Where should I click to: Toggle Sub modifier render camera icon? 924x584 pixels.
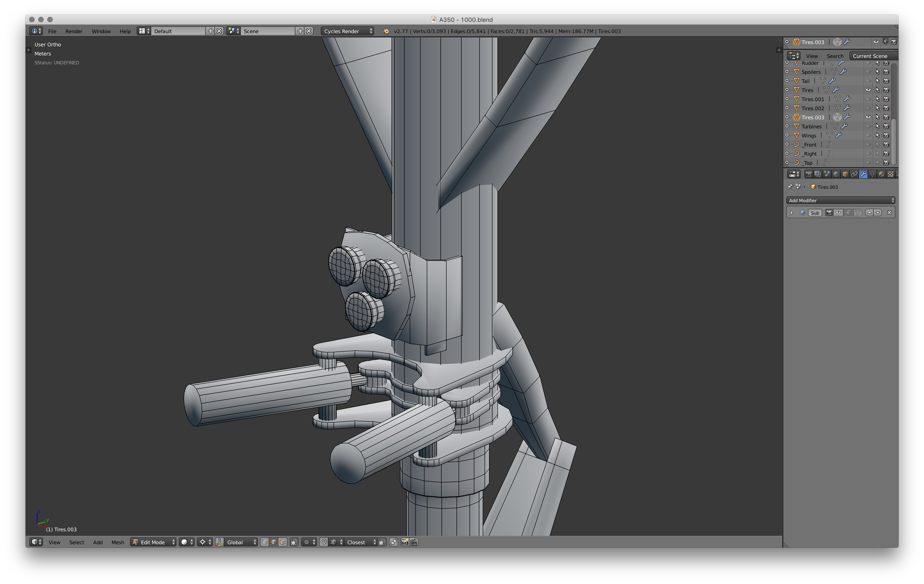(x=829, y=212)
